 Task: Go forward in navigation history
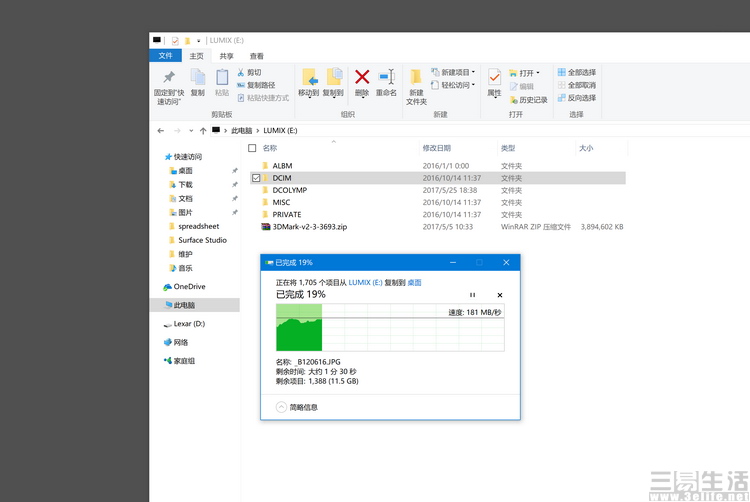(x=177, y=131)
